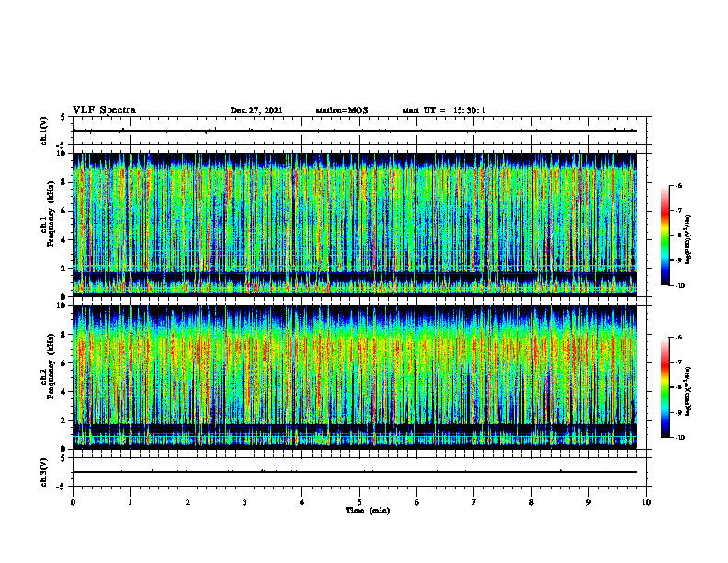Click time axis tick label "3"
728x563 pixels.
[x=245, y=502]
